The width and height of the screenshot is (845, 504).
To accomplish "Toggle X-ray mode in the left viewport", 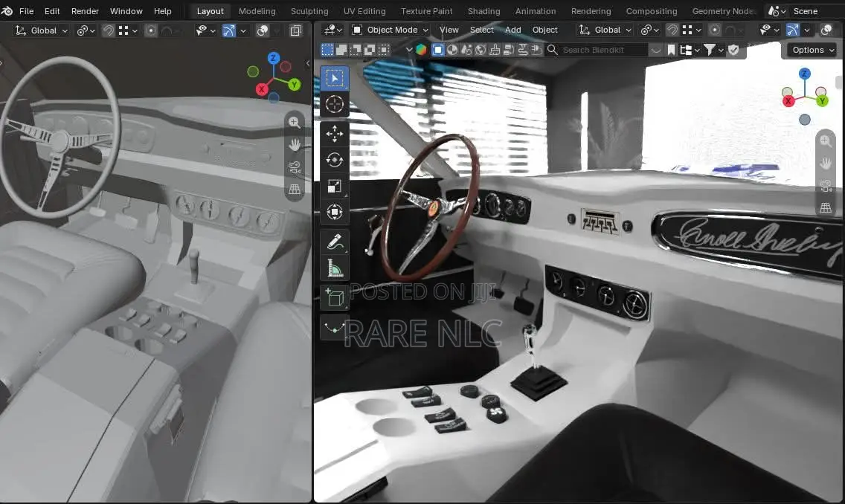I will pyautogui.click(x=295, y=30).
